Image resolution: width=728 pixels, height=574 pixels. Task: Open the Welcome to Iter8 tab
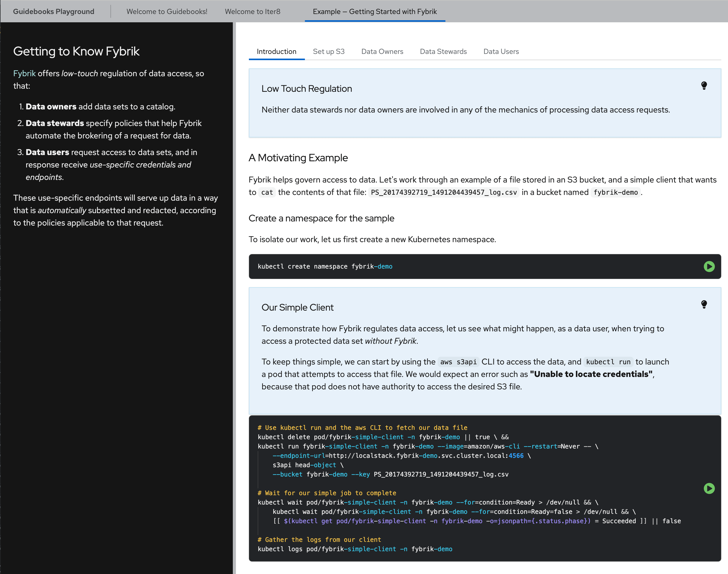(252, 11)
